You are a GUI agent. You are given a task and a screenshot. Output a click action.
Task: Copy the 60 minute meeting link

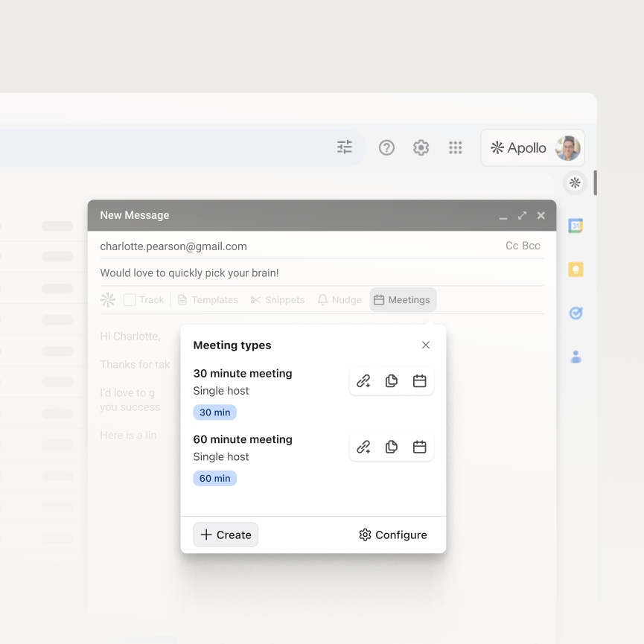click(x=392, y=447)
